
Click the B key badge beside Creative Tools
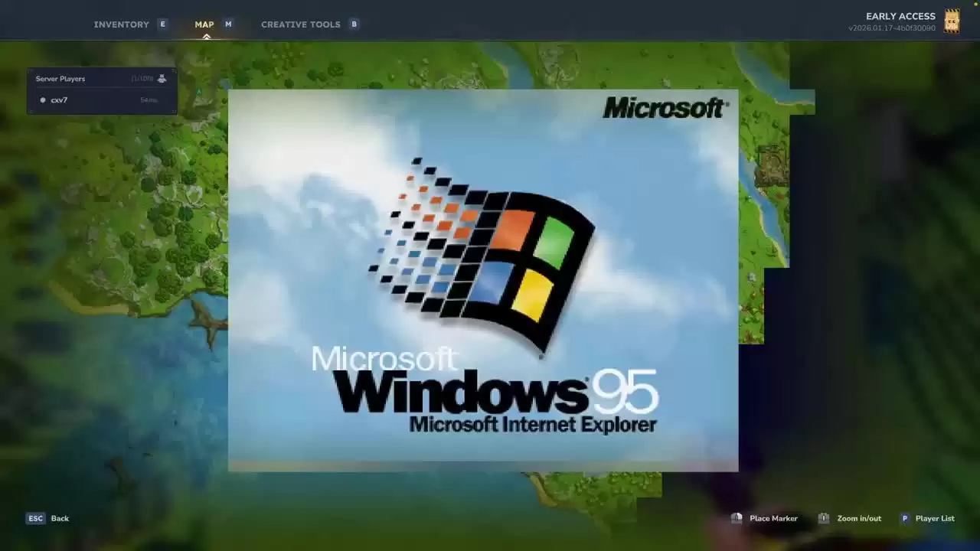pyautogui.click(x=354, y=24)
